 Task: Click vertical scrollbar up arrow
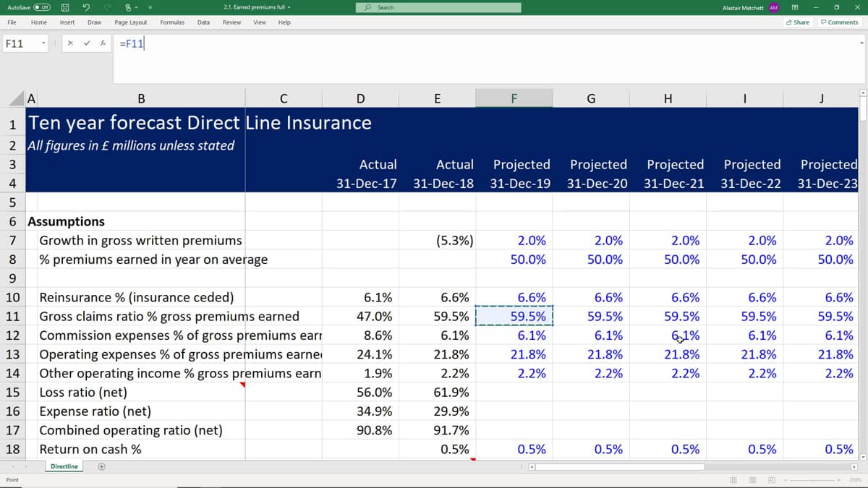[x=862, y=93]
